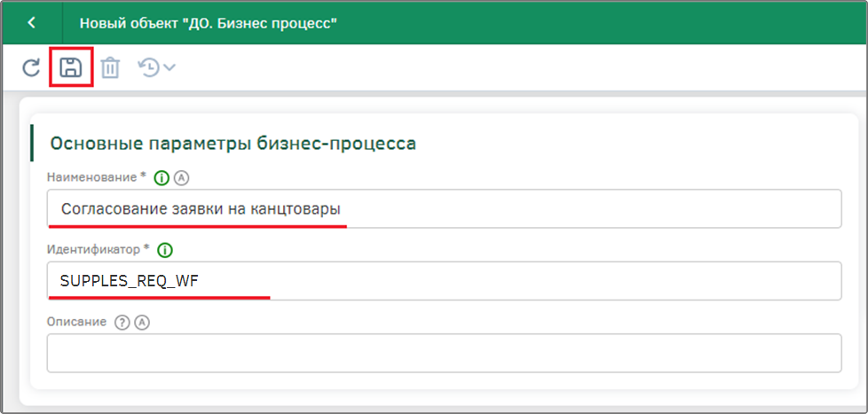Click the 'Основные параметры бизнес-процесса' section heading
Viewport: 868px width, 414px height.
(233, 144)
